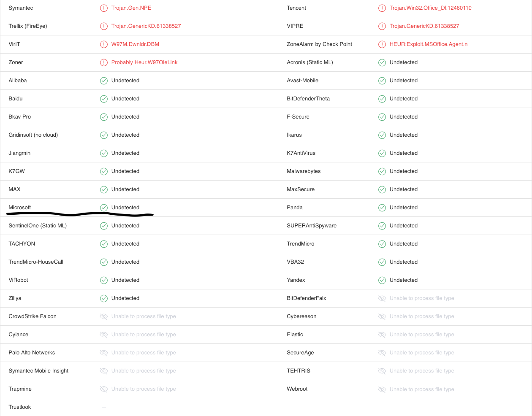Click the SentinelOne (Static ML) vendor label

(38, 226)
